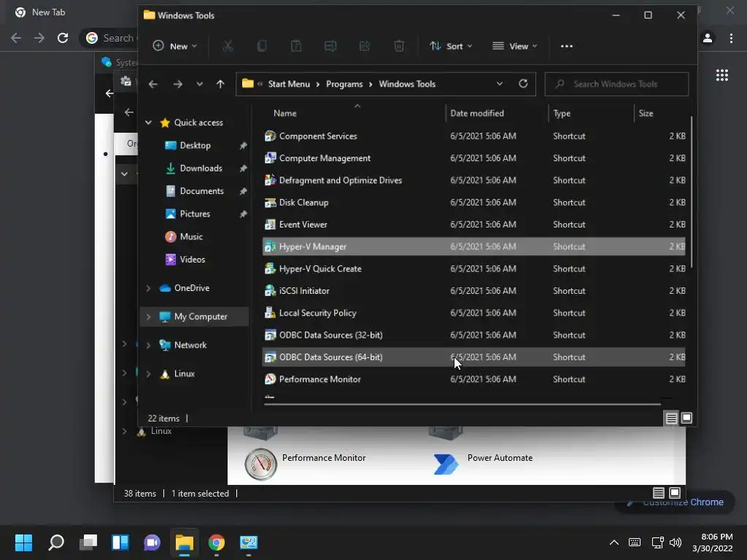Open taskbar Search magnifier
This screenshot has height=560, width=747.
[56, 542]
